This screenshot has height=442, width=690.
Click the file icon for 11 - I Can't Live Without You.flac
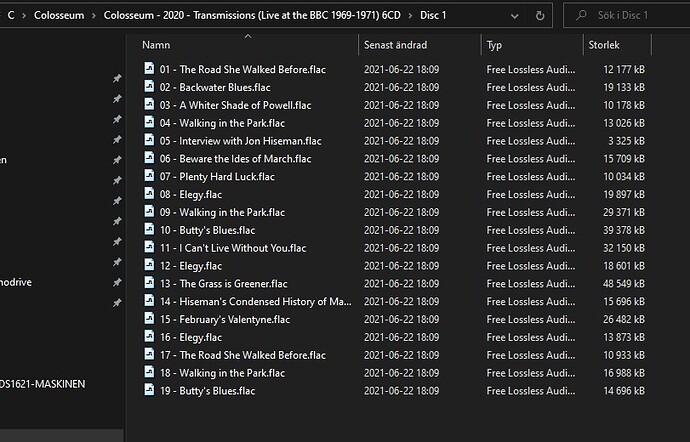pos(150,247)
